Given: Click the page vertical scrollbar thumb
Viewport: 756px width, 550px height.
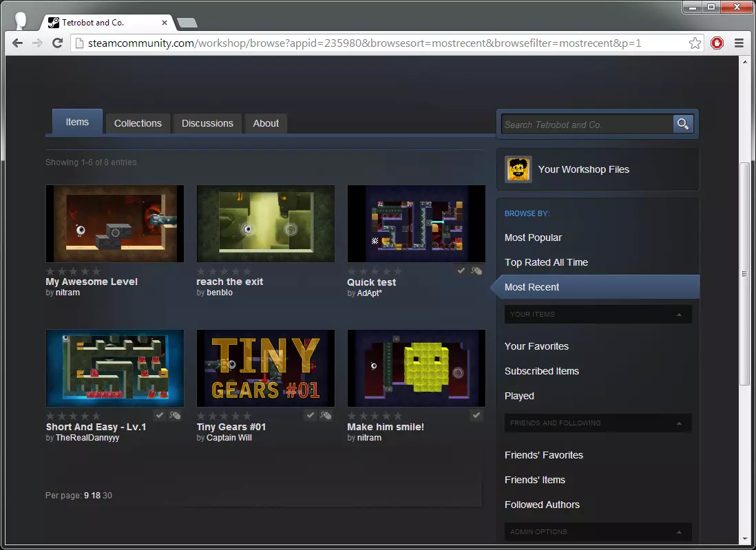Looking at the screenshot, I should [x=744, y=274].
